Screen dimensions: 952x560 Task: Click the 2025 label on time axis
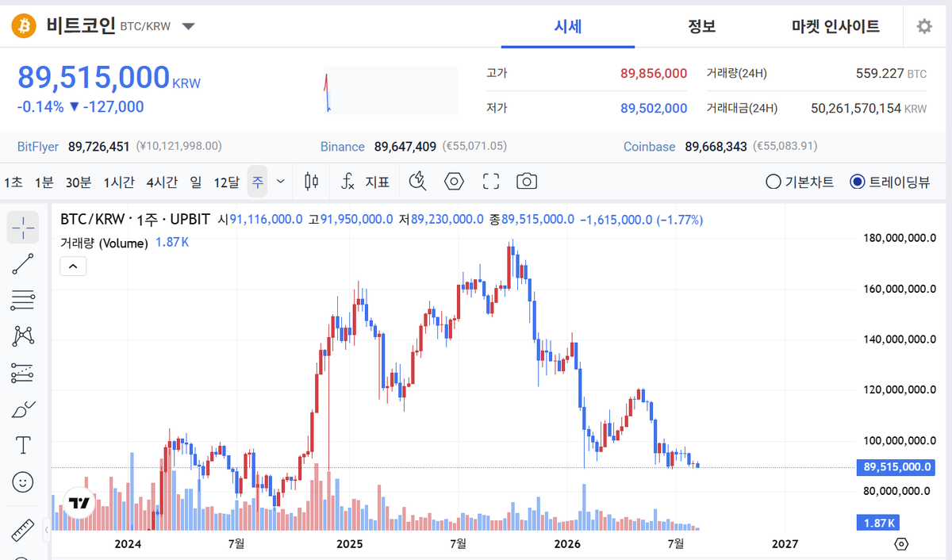pyautogui.click(x=349, y=544)
